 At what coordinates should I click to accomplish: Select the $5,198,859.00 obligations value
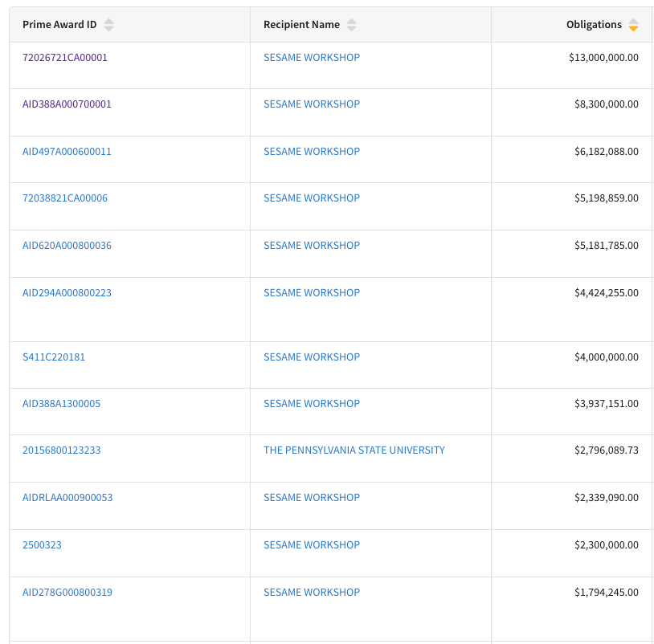click(607, 198)
